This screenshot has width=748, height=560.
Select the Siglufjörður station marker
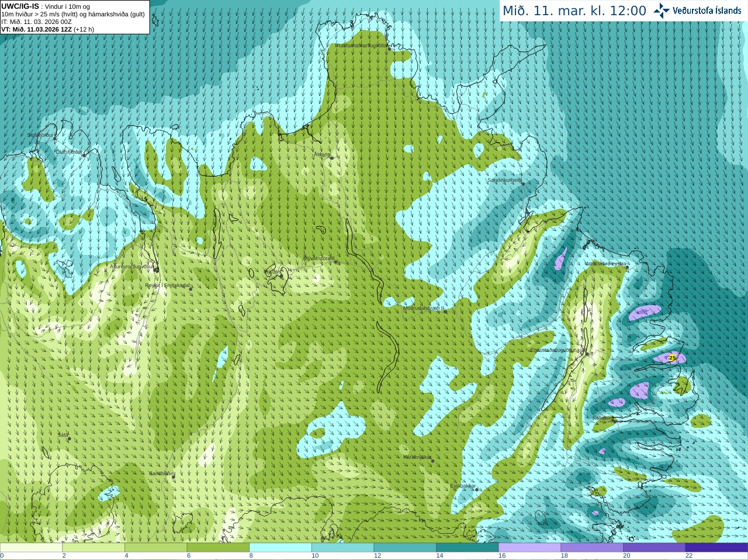point(55,138)
